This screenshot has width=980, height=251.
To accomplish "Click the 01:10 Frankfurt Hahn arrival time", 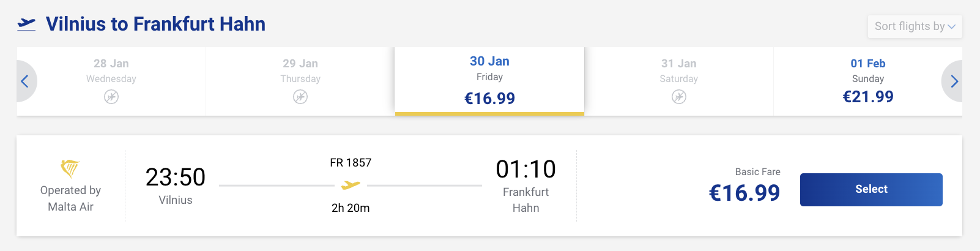I will [x=525, y=170].
